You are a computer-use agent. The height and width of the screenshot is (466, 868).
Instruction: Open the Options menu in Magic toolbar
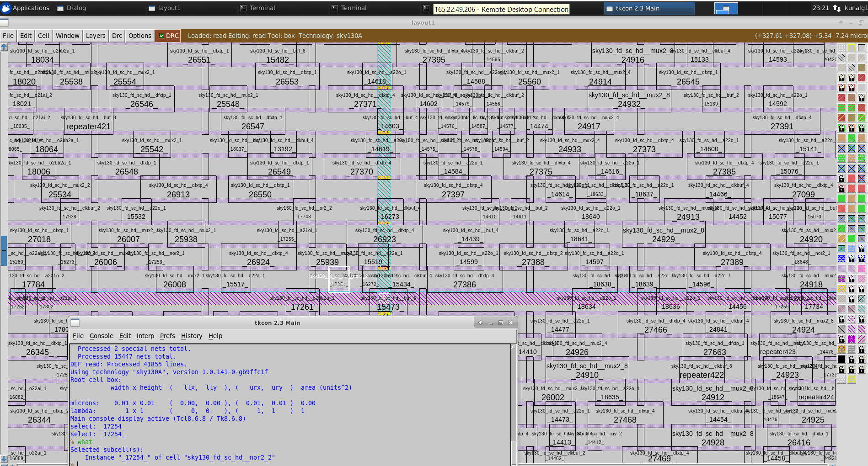(139, 36)
